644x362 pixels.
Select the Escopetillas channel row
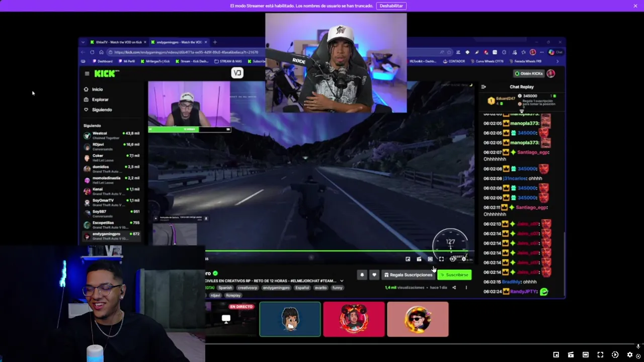[x=112, y=225]
